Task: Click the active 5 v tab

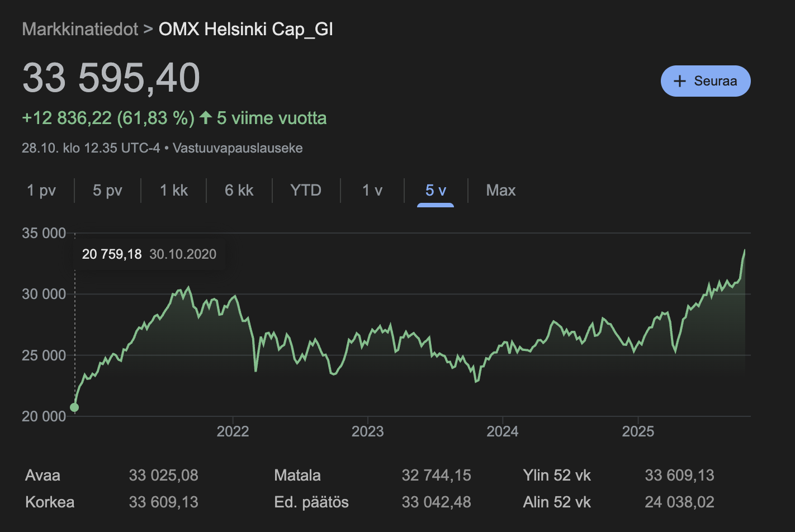Action: [x=436, y=191]
